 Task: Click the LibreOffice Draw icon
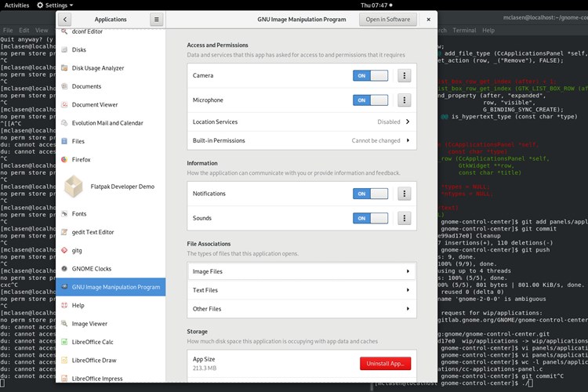click(x=64, y=360)
